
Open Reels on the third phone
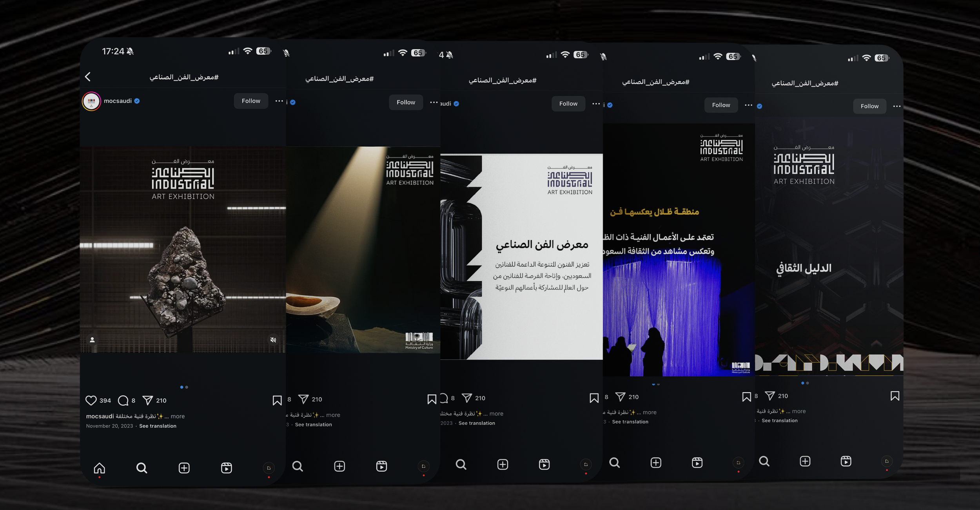click(544, 465)
